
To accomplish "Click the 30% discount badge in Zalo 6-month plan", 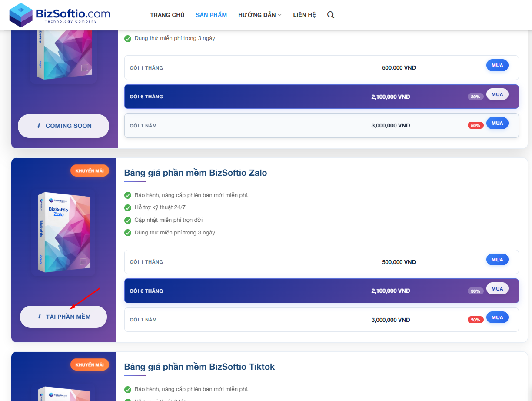I will tap(475, 291).
